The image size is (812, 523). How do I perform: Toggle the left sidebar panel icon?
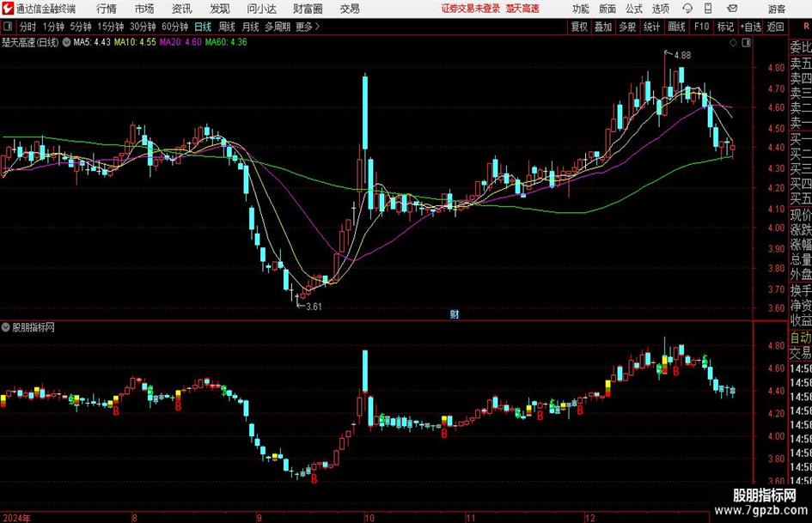pyautogui.click(x=7, y=27)
